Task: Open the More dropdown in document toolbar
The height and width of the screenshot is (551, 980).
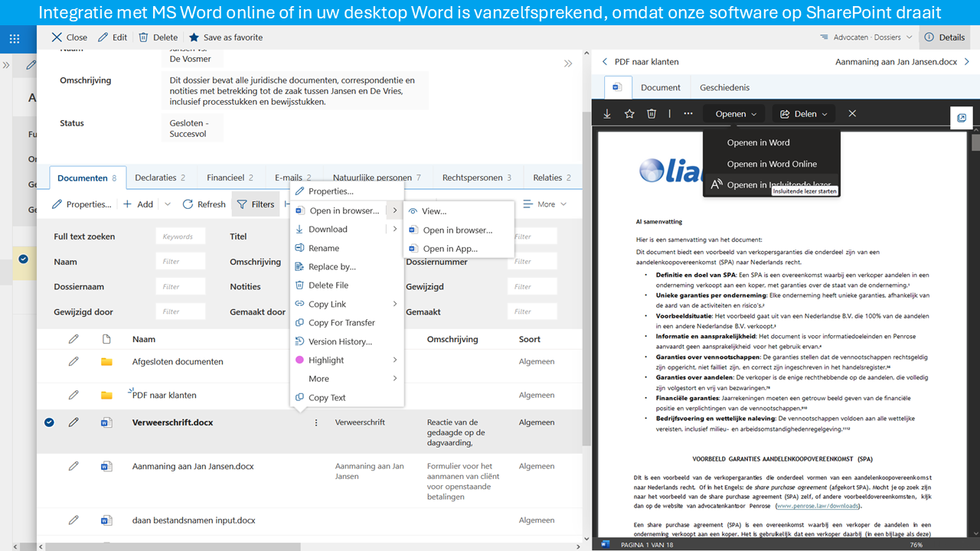Action: tap(546, 204)
